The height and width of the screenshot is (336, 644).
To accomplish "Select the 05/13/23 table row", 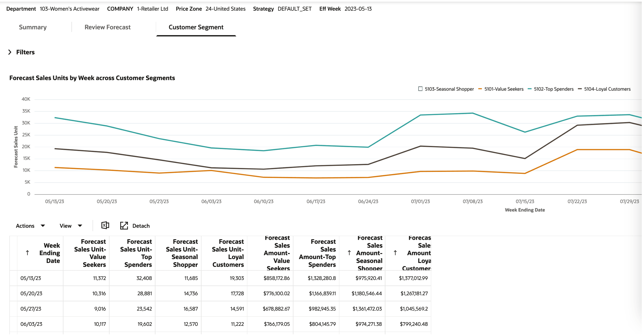I will click(31, 278).
